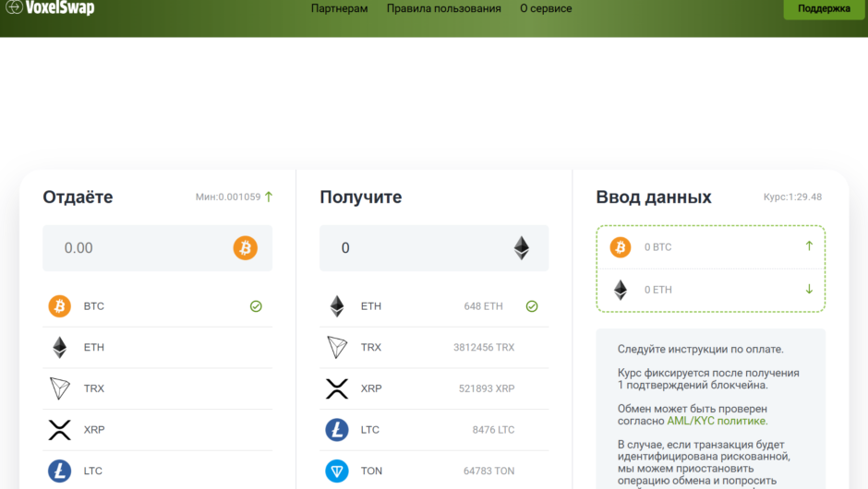Select ETH icon in Отдаёте list
Image resolution: width=868 pixels, height=489 pixels.
(x=60, y=348)
